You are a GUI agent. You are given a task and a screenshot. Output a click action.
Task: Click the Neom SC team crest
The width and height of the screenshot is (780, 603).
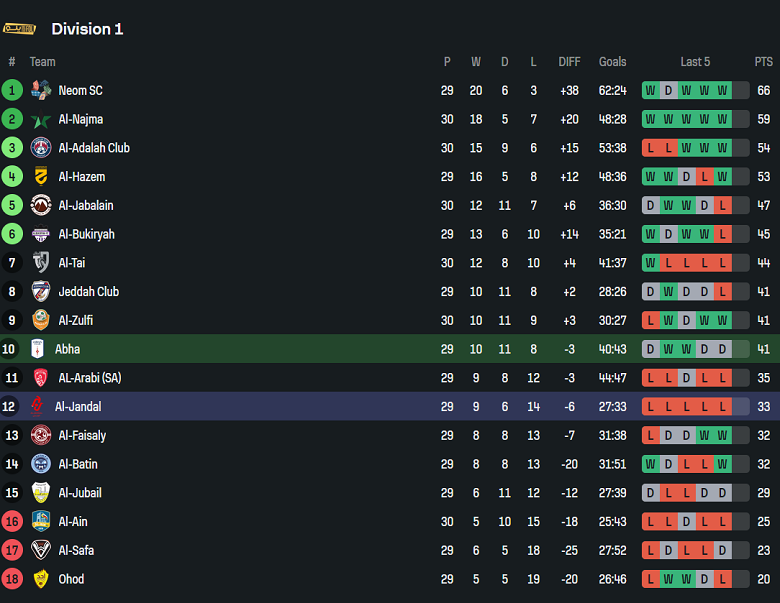[x=41, y=90]
